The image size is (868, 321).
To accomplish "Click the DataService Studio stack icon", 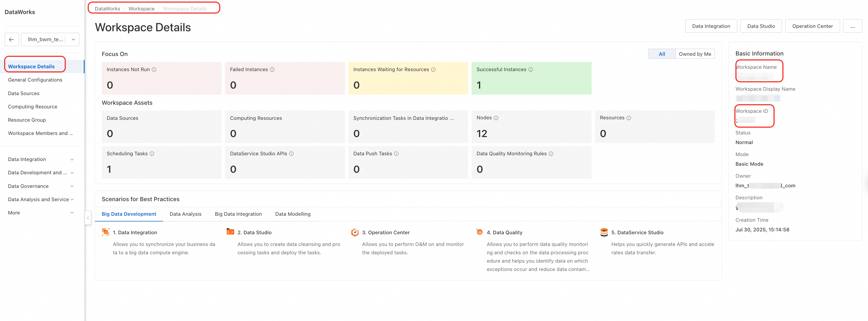I will tap(604, 232).
